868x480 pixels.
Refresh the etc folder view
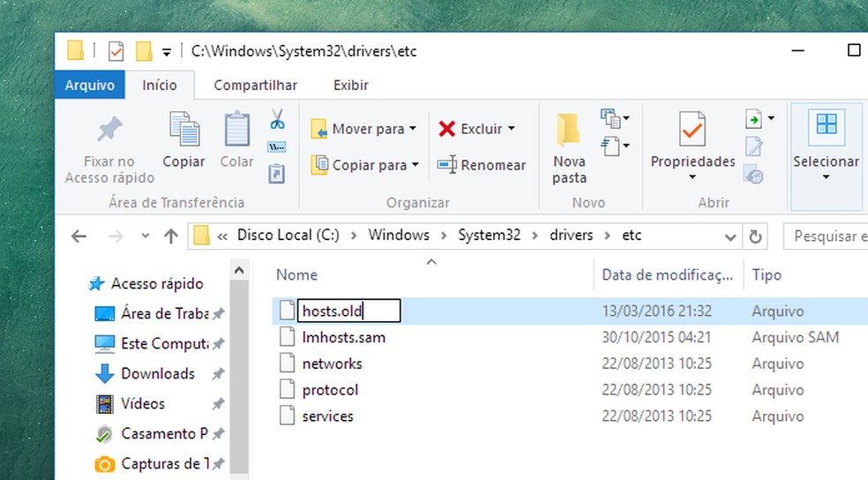tap(755, 237)
